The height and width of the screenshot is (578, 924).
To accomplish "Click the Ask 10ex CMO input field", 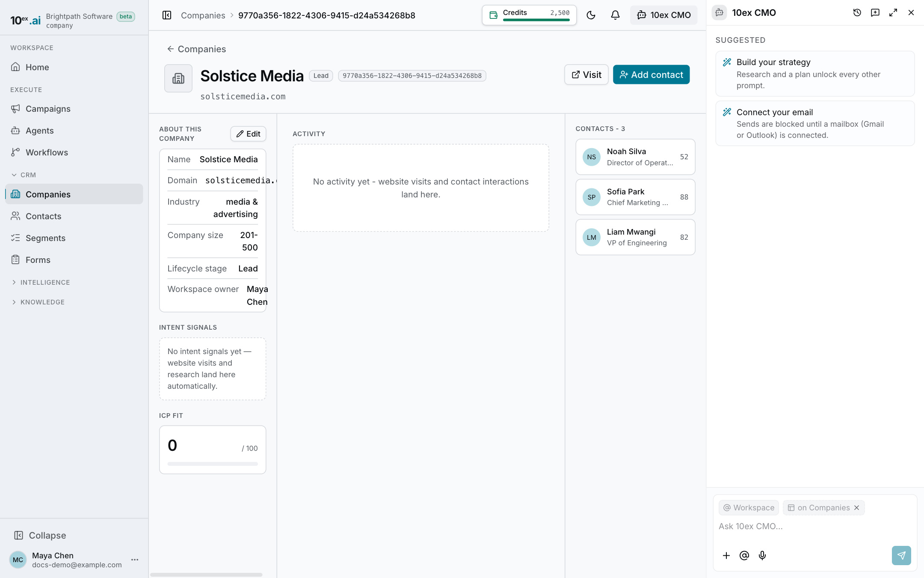I will point(815,527).
